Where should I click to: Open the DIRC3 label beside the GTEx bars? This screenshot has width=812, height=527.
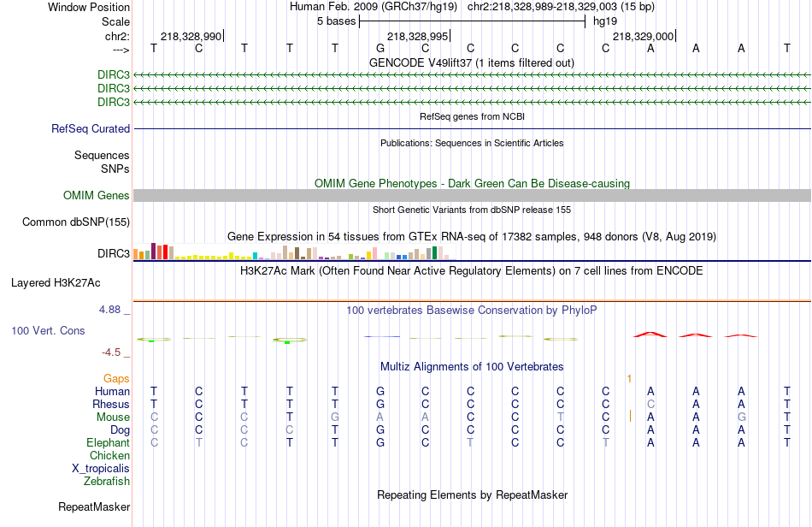tap(114, 253)
